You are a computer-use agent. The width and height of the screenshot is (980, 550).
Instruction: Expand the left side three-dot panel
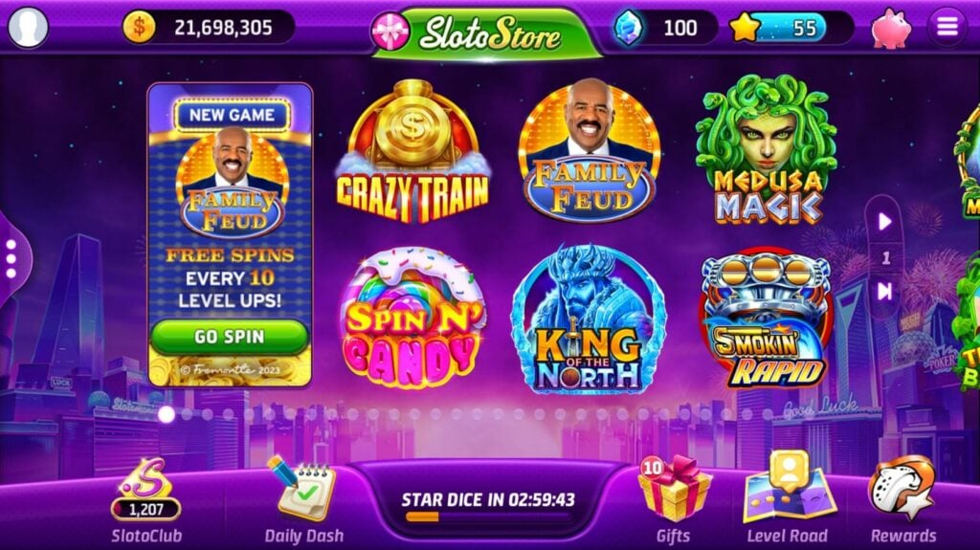pos(11,259)
